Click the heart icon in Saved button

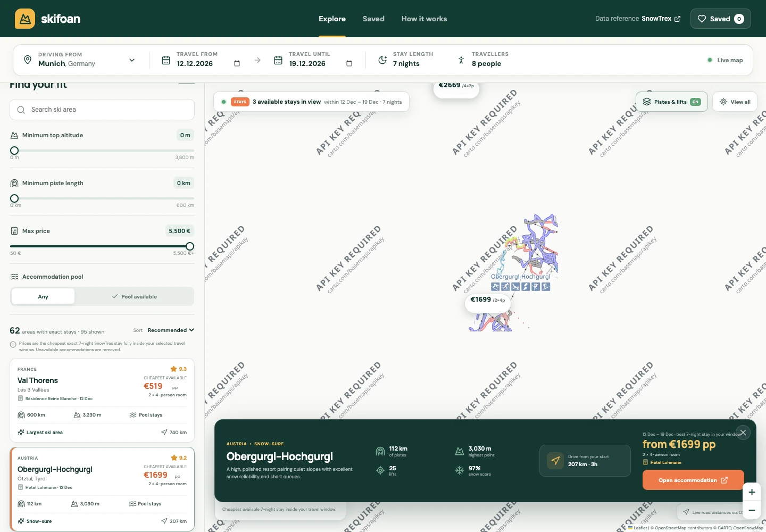[x=702, y=19]
